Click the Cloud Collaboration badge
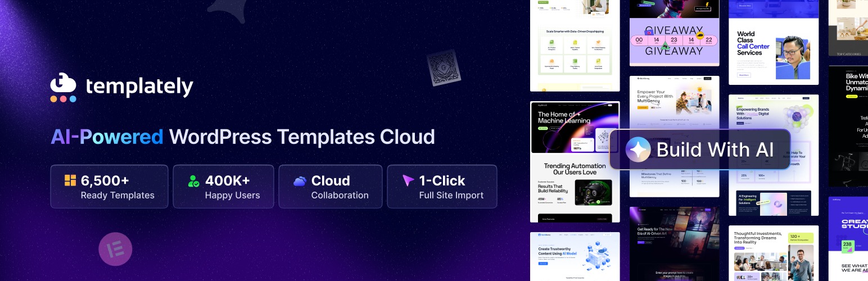This screenshot has width=868, height=281. pos(331,187)
